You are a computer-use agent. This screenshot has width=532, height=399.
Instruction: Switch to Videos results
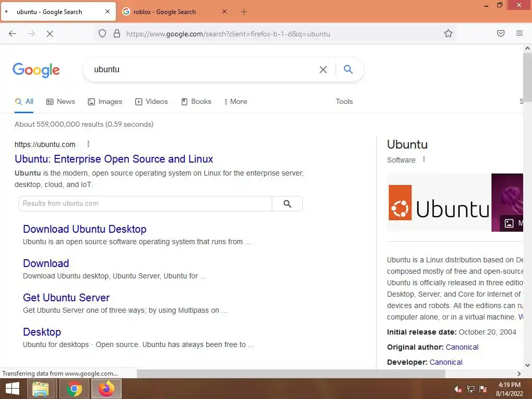tap(151, 101)
